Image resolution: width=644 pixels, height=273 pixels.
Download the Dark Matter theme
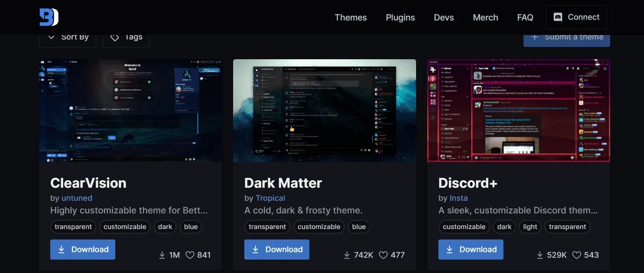(277, 250)
